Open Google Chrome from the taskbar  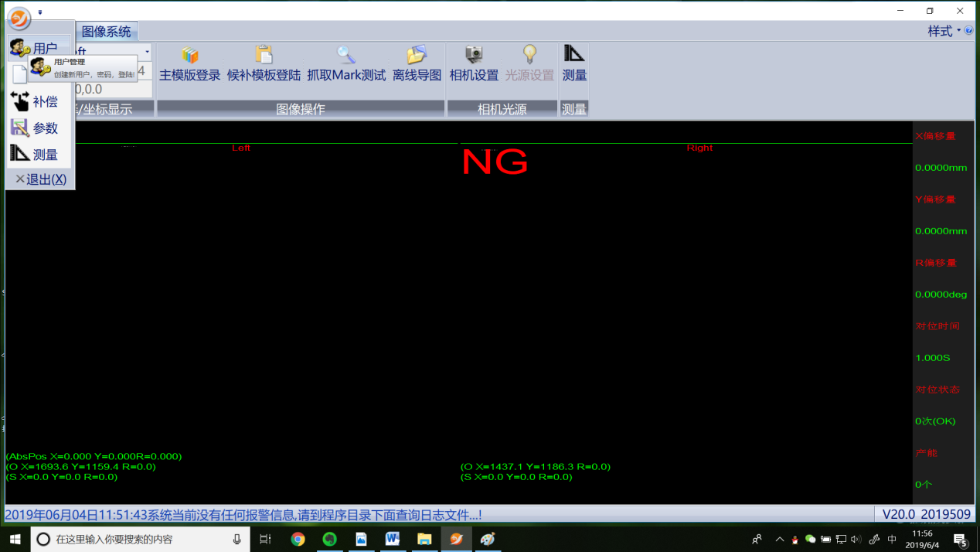point(298,539)
